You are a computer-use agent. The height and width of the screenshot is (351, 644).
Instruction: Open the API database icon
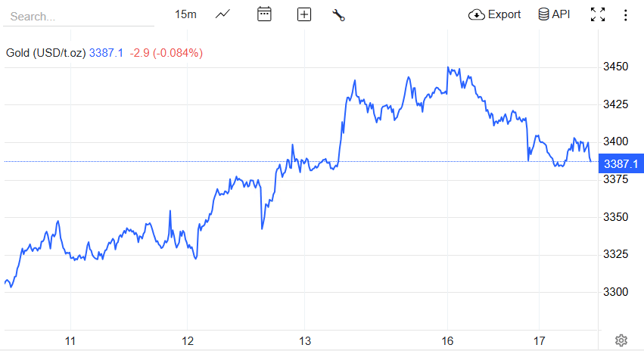pyautogui.click(x=543, y=14)
